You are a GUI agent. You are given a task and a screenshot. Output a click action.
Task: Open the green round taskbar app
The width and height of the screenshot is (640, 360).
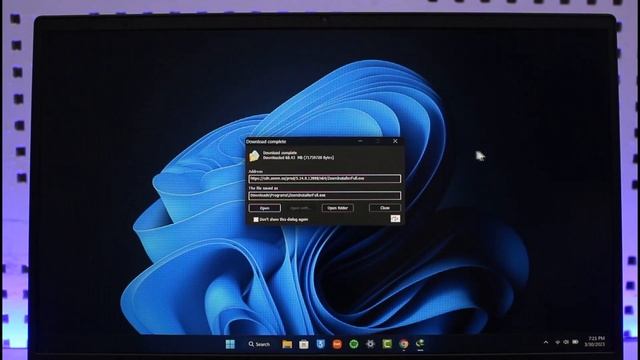coord(354,344)
